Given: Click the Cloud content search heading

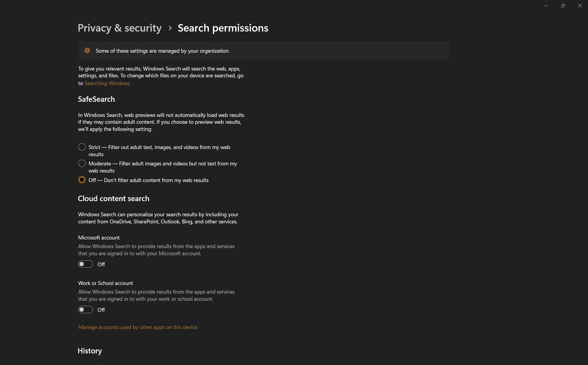Looking at the screenshot, I should tap(114, 198).
